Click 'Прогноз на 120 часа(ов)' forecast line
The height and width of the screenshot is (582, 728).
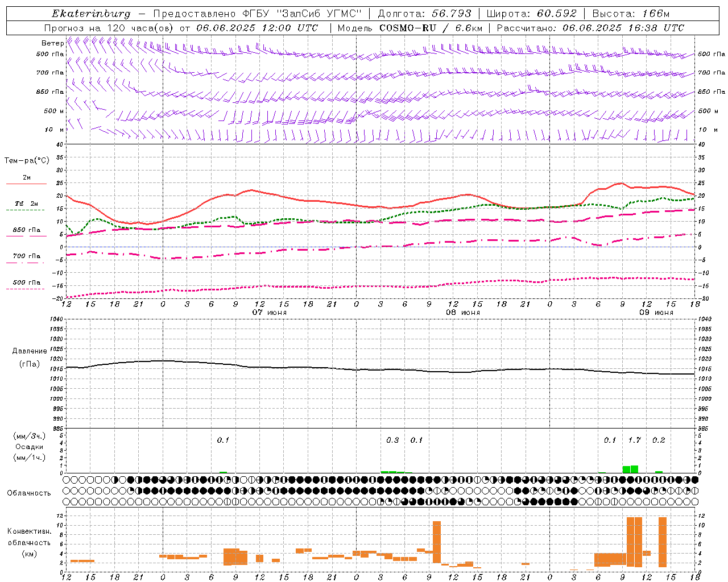109,28
